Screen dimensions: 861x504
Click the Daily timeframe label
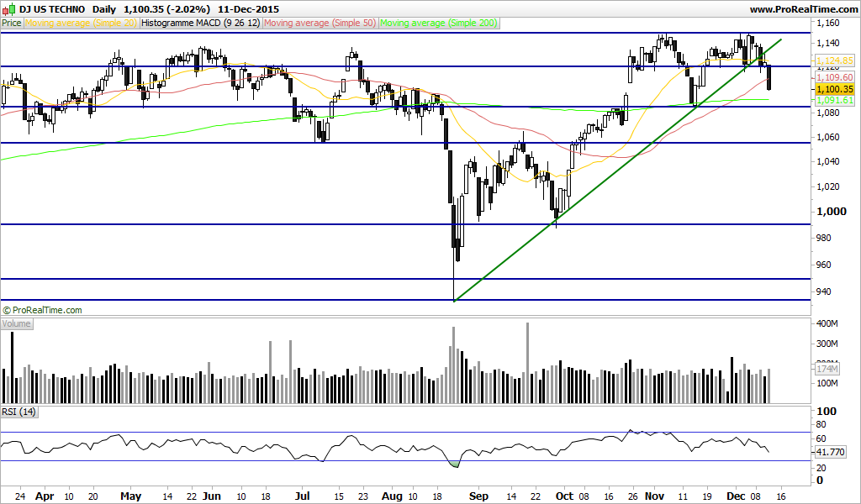(x=104, y=9)
